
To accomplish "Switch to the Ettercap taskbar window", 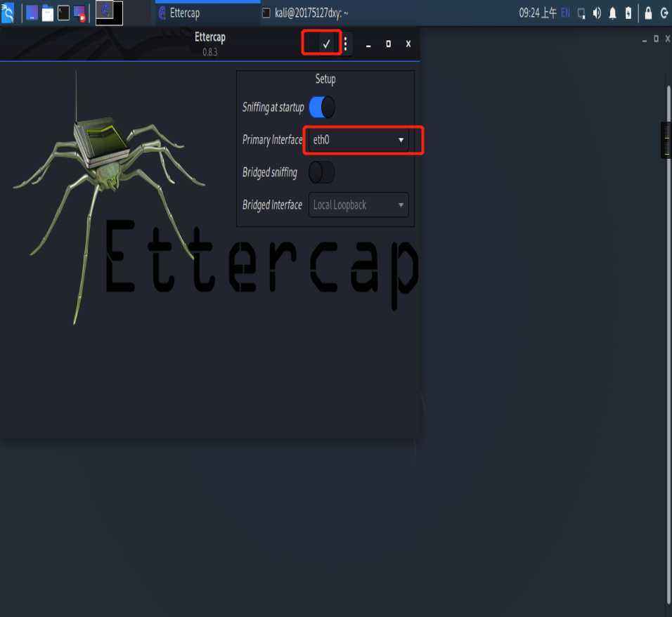I will [207, 13].
